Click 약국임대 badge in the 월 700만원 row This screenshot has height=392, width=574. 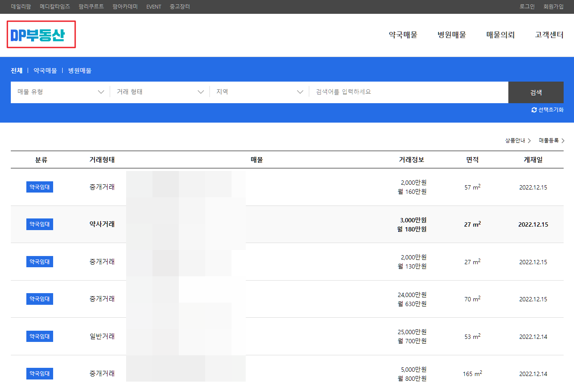tap(40, 336)
